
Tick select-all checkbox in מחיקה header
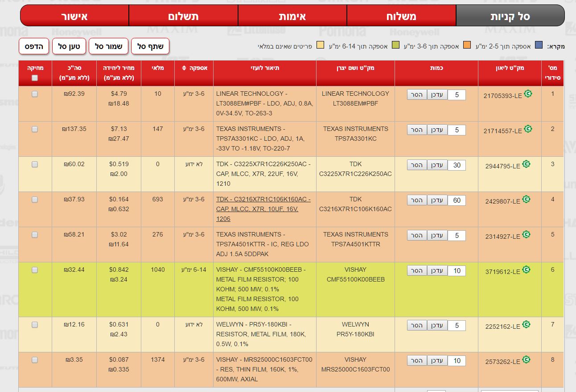[x=35, y=78]
